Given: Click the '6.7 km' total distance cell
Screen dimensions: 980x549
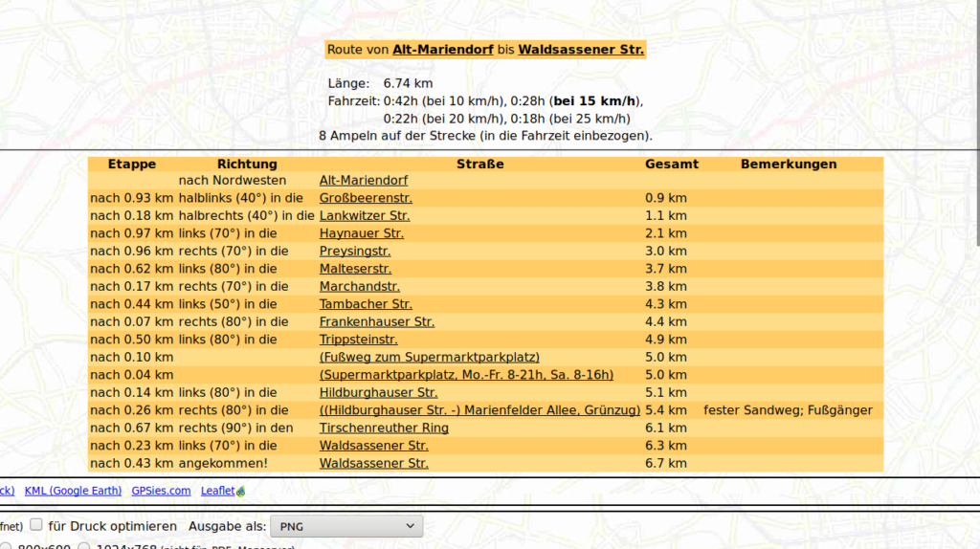Looking at the screenshot, I should click(x=666, y=464).
